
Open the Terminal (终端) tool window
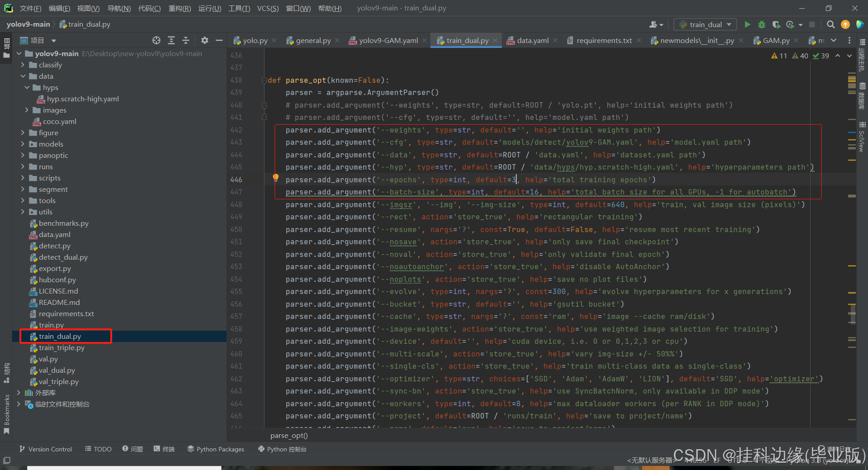(x=164, y=449)
